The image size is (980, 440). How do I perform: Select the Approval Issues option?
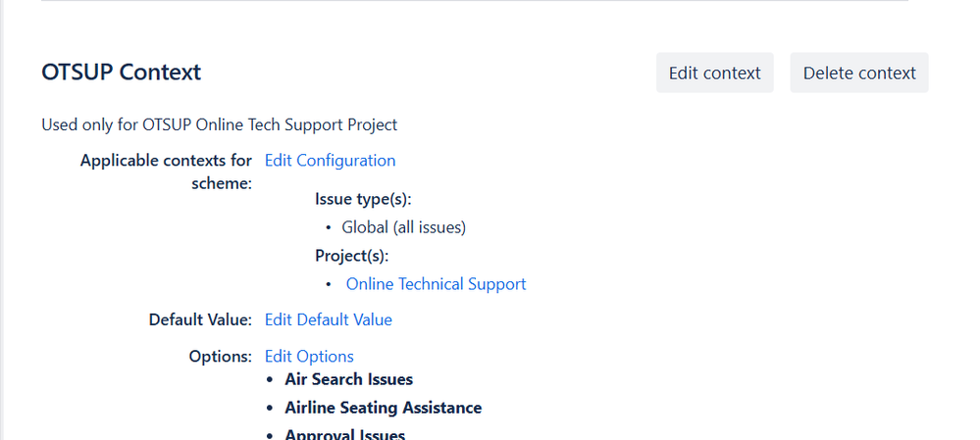point(344,434)
